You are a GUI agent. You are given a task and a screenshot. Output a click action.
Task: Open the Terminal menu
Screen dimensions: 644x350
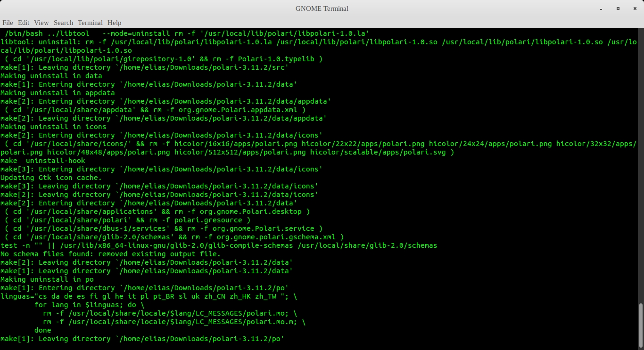90,23
